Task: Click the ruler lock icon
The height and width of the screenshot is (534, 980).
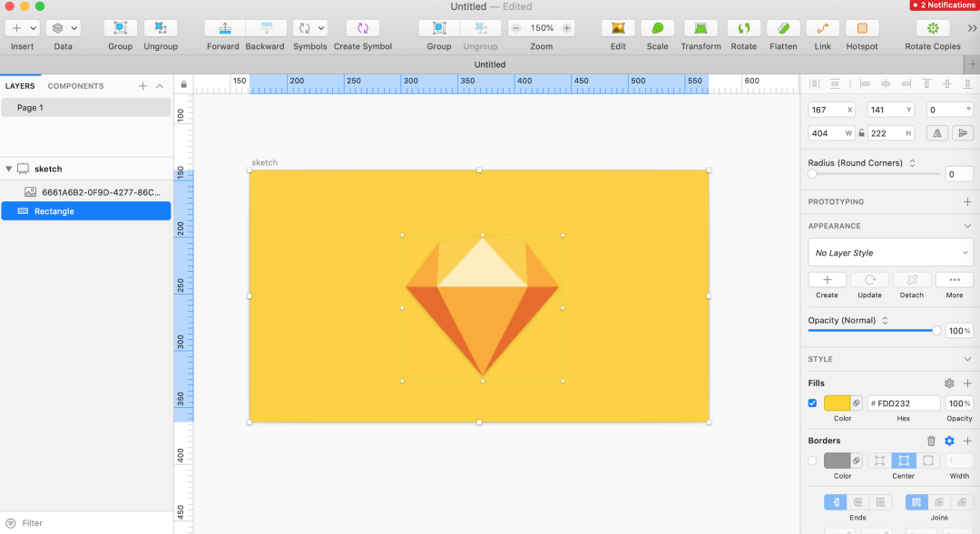Action: point(183,84)
